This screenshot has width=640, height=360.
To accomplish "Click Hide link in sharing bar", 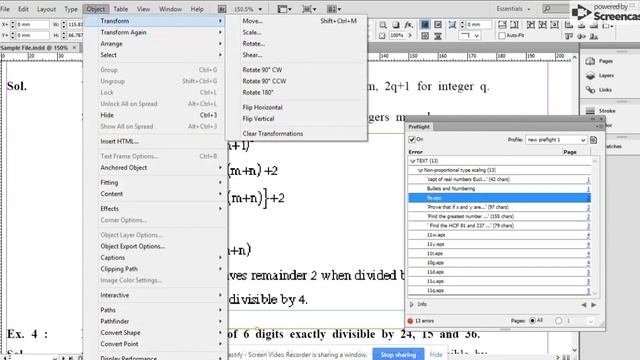I will 436,355.
